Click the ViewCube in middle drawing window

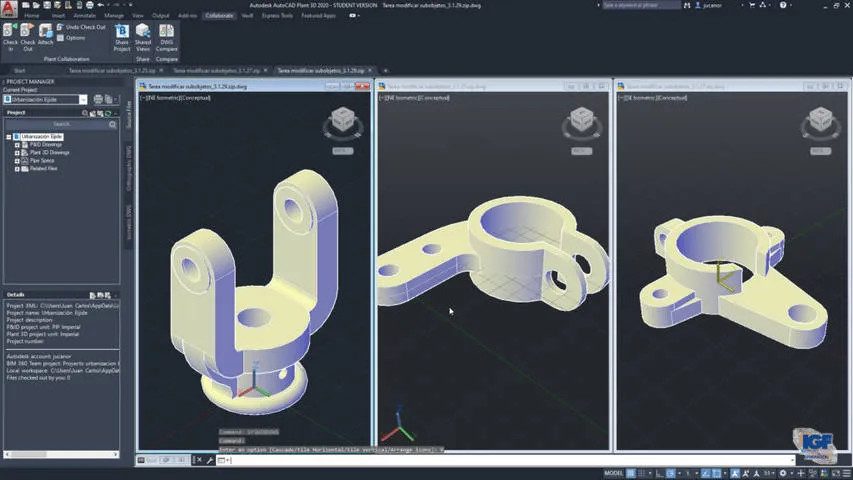pyautogui.click(x=582, y=120)
